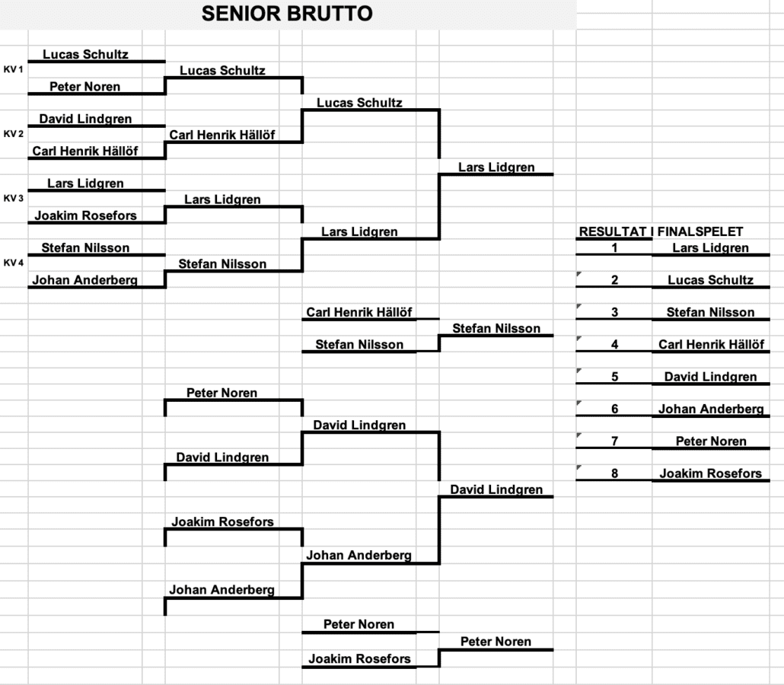Click David Lindgren beside rank 5

(710, 377)
